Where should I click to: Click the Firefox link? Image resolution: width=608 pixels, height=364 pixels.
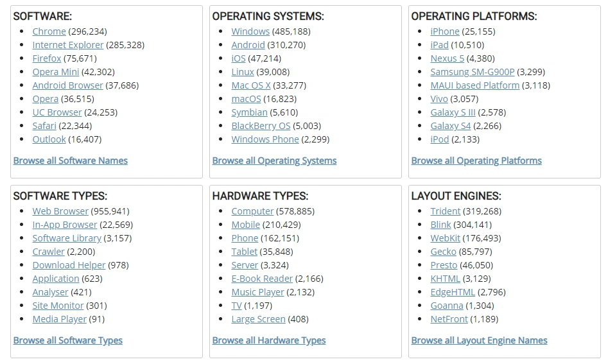point(47,58)
